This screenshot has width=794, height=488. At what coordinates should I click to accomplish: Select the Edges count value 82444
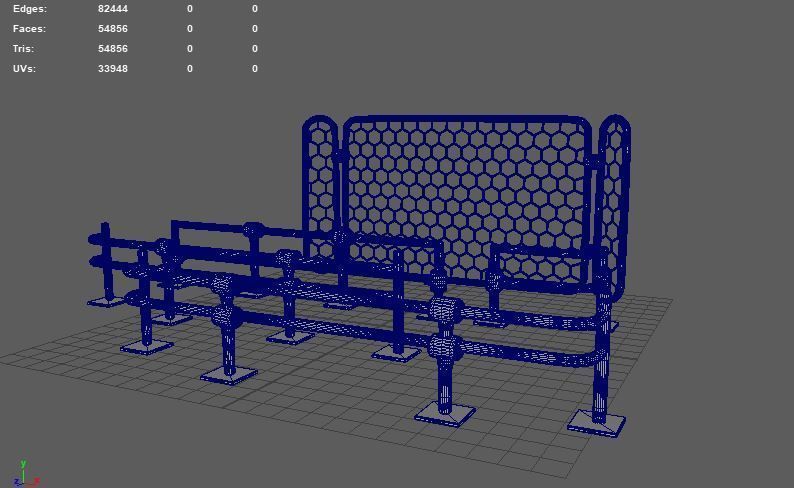pyautogui.click(x=113, y=9)
